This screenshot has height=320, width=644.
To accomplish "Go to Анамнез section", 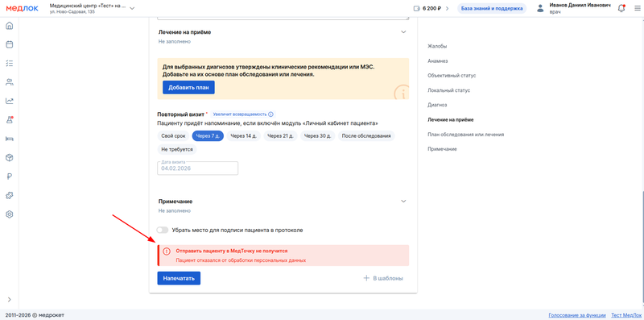I will [437, 61].
